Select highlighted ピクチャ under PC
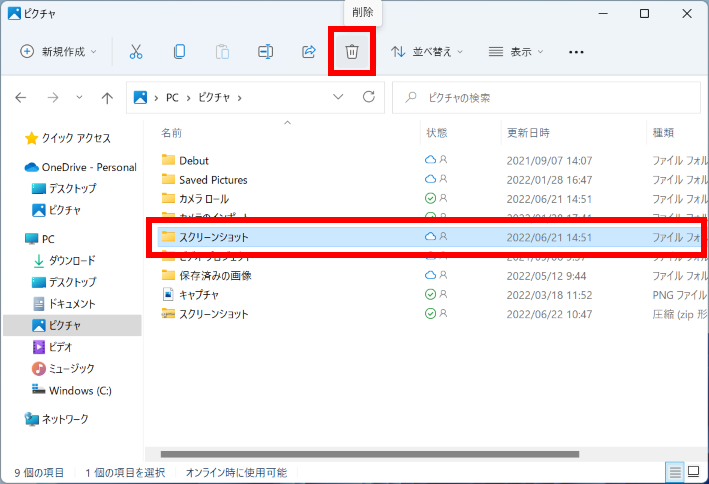 pyautogui.click(x=72, y=325)
